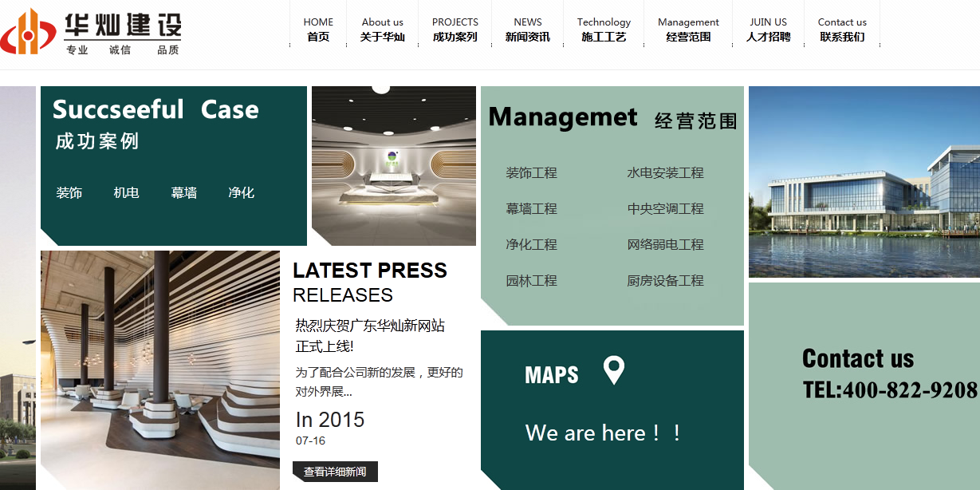This screenshot has width=980, height=490.
Task: Open the HOME 首页 menu item
Action: pos(318,30)
